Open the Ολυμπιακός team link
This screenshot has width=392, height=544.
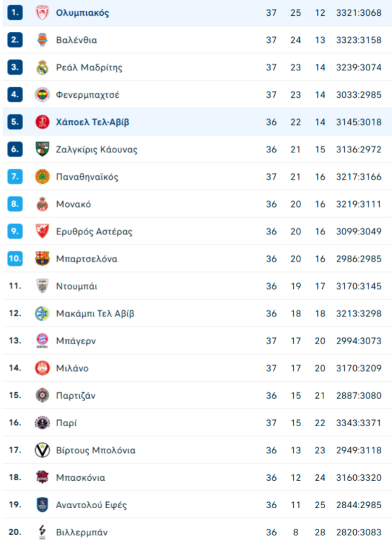(82, 13)
